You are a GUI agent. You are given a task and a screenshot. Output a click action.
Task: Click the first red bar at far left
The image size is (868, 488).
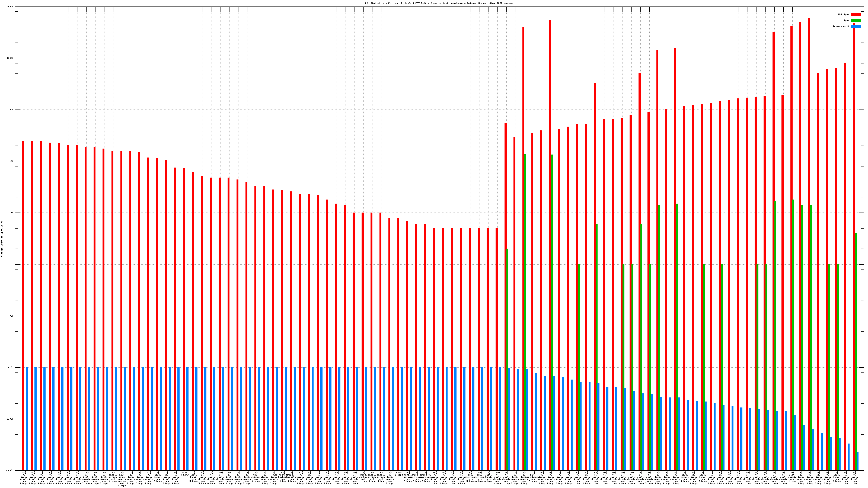[23, 303]
